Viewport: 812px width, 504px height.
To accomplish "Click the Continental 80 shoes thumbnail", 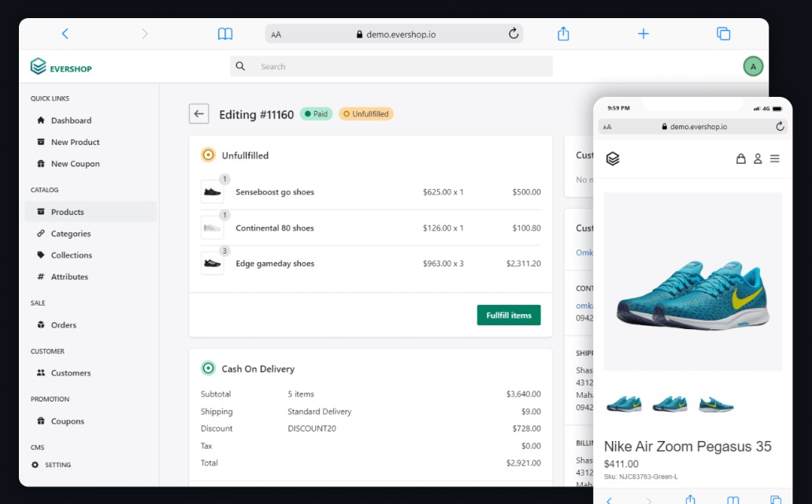I will (x=213, y=228).
